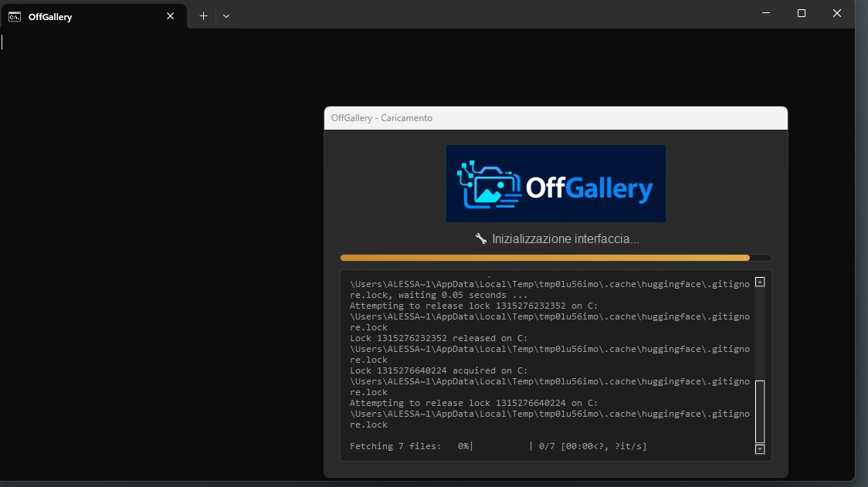Click the "waiting 0.05 seconds" log line

click(x=439, y=295)
